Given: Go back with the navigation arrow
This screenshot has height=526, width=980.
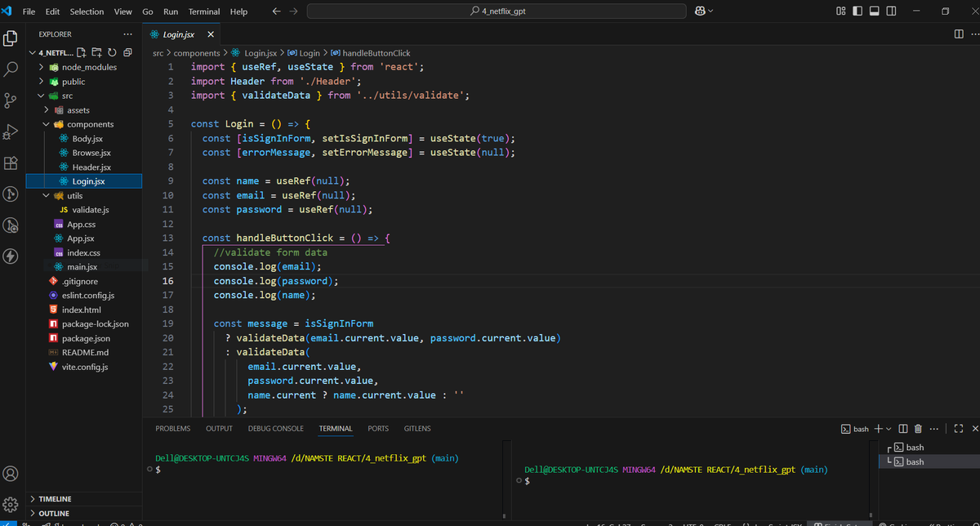Looking at the screenshot, I should tap(276, 11).
